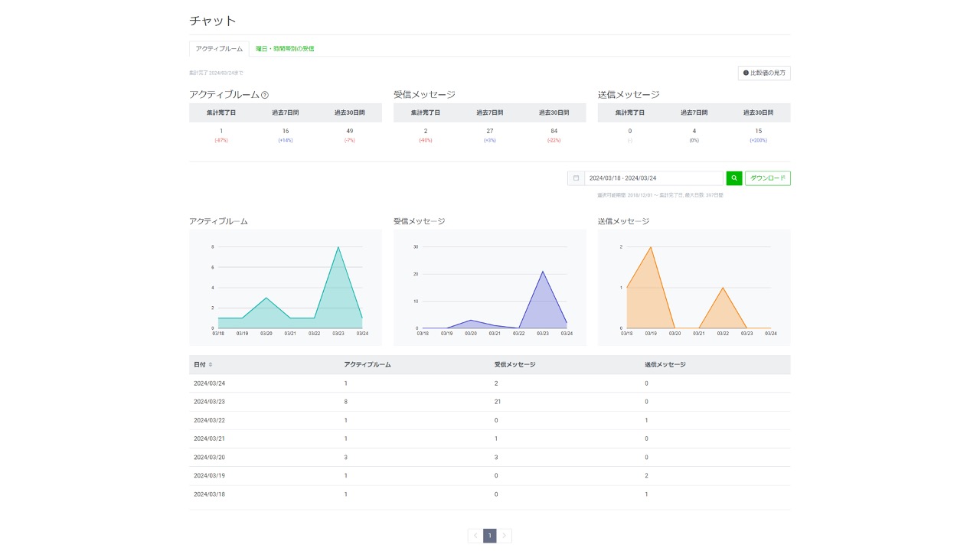This screenshot has height=551, width=980.
Task: Switch to the 曜日・時間帯別の受信 tab
Action: (x=285, y=48)
